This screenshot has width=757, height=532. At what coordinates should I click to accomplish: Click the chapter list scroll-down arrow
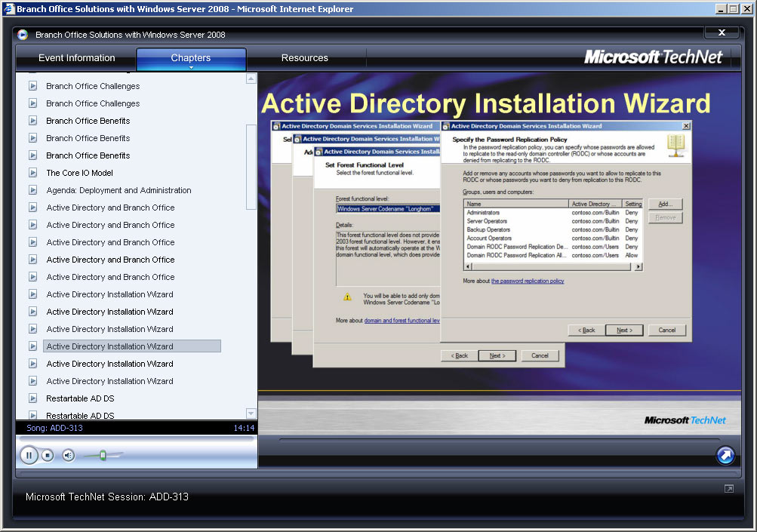[x=251, y=414]
